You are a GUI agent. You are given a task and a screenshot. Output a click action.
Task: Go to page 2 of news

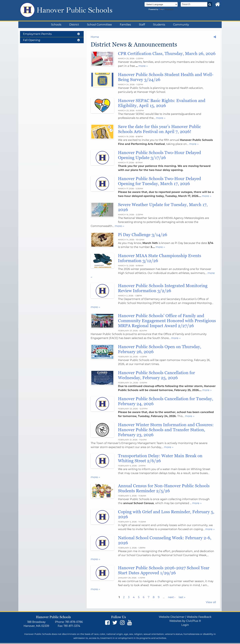[124, 597]
